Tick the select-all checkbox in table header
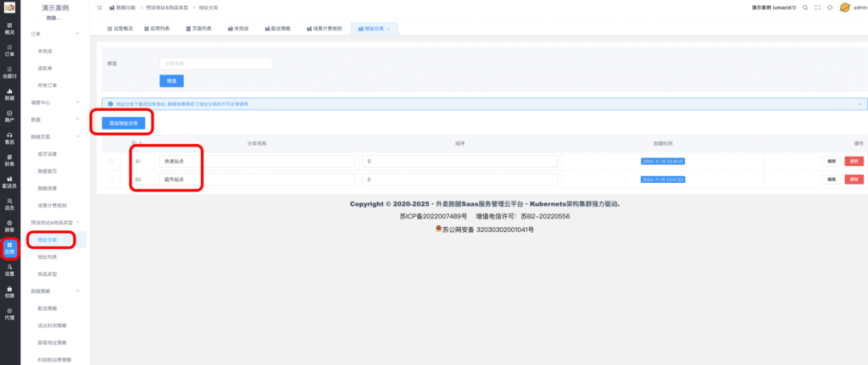This screenshot has height=365, width=868. 111,143
